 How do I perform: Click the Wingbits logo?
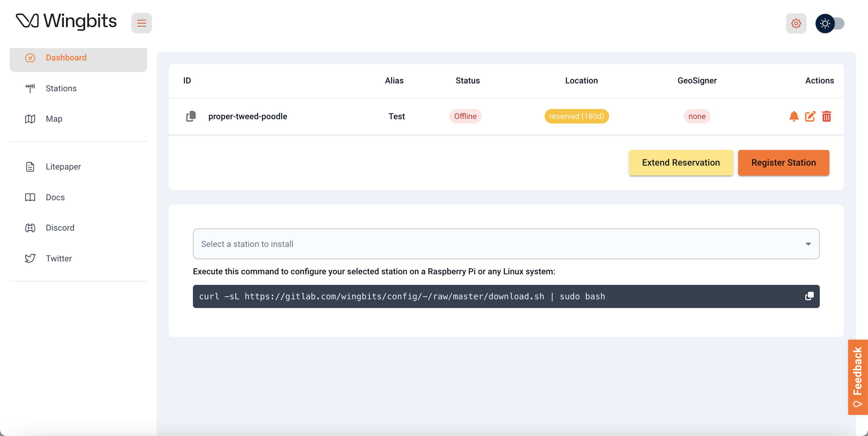[x=66, y=21]
